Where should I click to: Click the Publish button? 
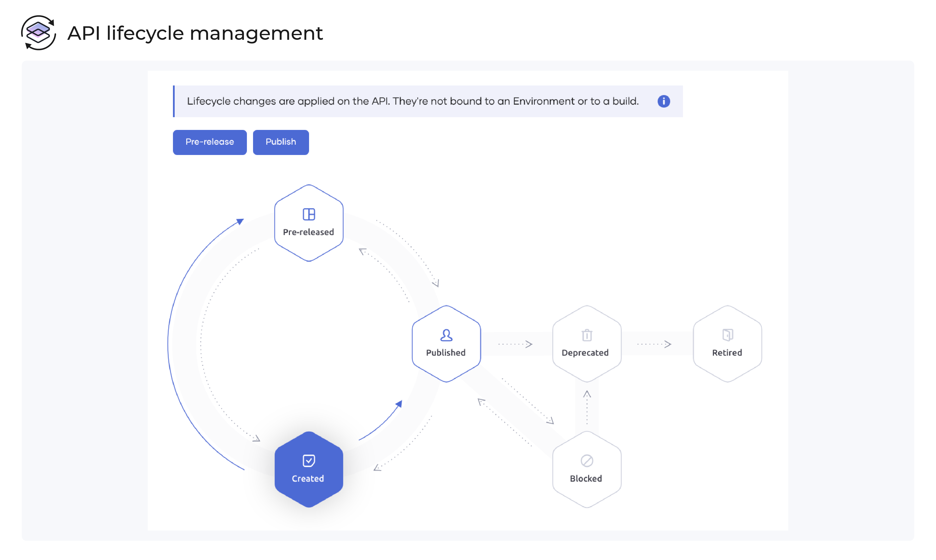click(280, 142)
